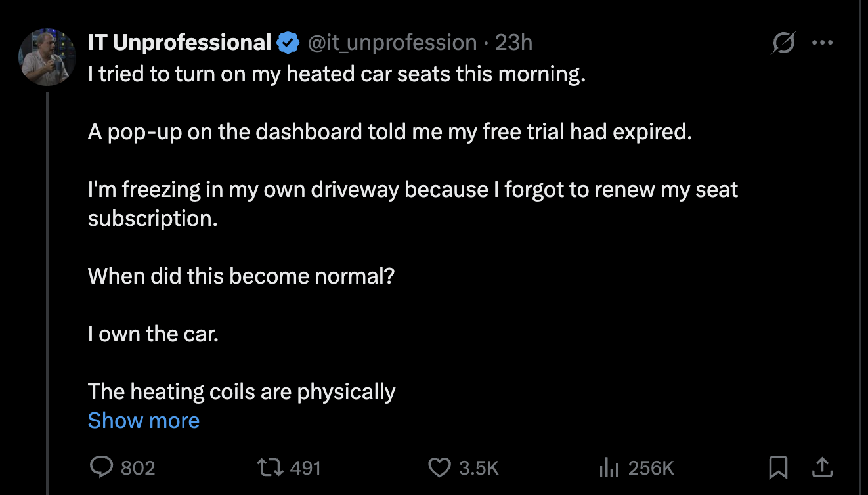Open the @it_unprofession handle link
The height and width of the screenshot is (495, 868).
[392, 43]
